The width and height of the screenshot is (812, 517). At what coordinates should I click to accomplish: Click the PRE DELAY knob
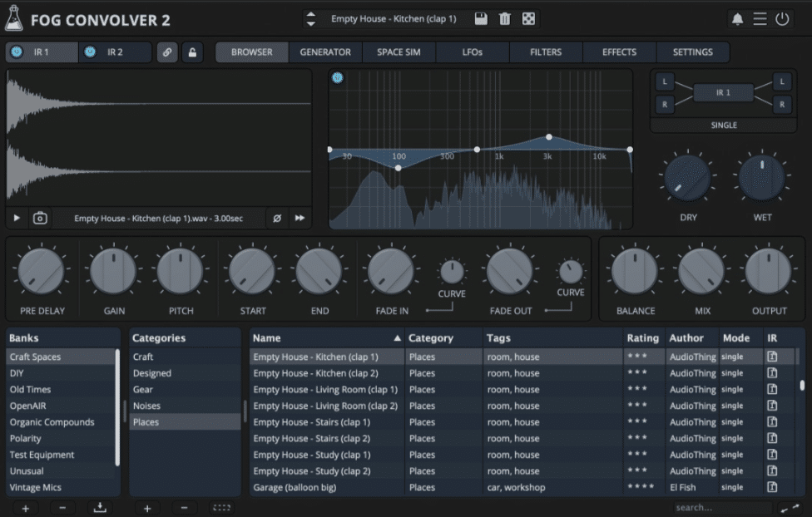pyautogui.click(x=42, y=272)
